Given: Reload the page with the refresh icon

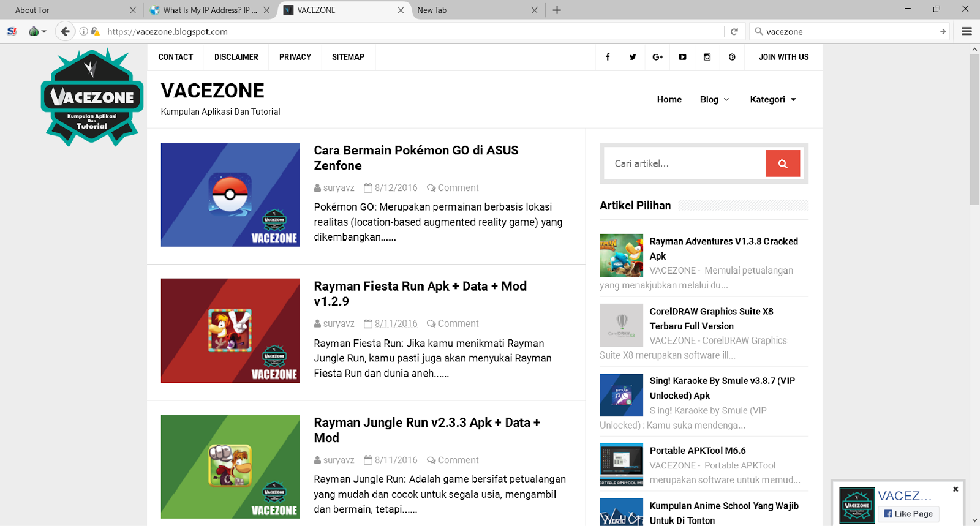Looking at the screenshot, I should 734,31.
